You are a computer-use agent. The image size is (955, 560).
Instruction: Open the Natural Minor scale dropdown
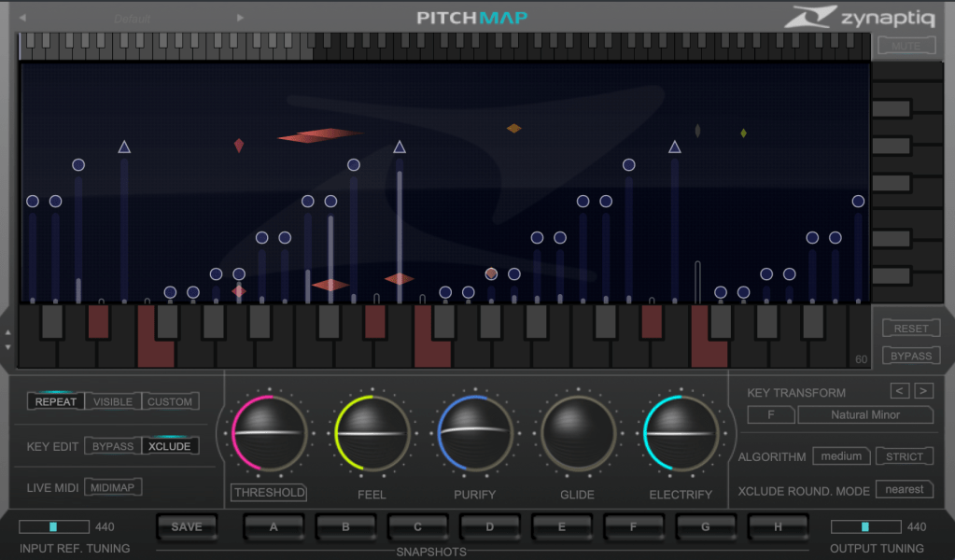click(x=864, y=414)
